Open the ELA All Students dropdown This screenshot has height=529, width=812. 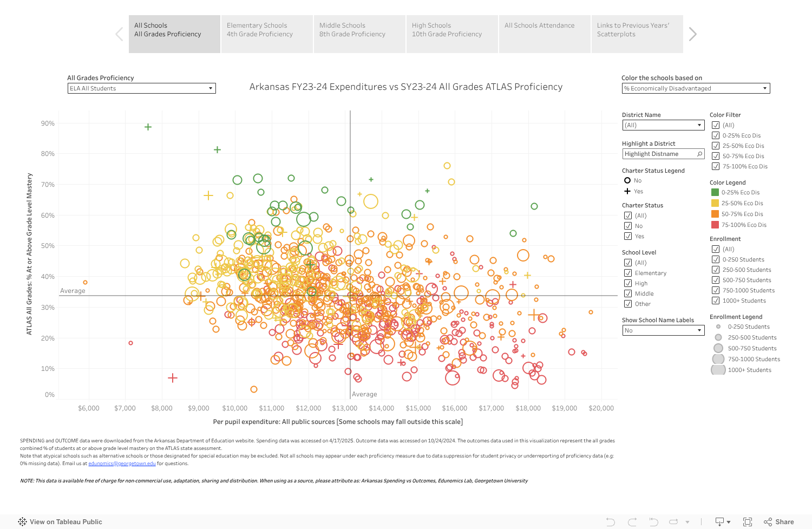[x=142, y=88]
